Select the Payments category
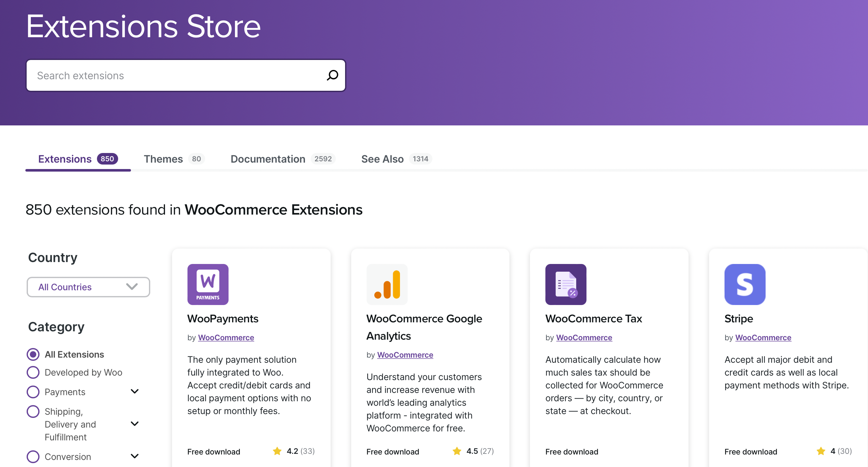 click(33, 392)
